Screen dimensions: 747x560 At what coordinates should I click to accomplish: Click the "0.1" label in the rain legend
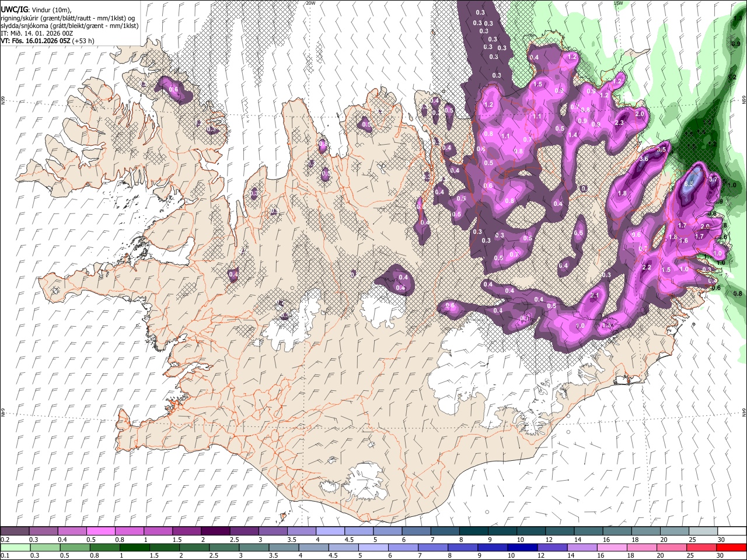[x=5, y=555]
